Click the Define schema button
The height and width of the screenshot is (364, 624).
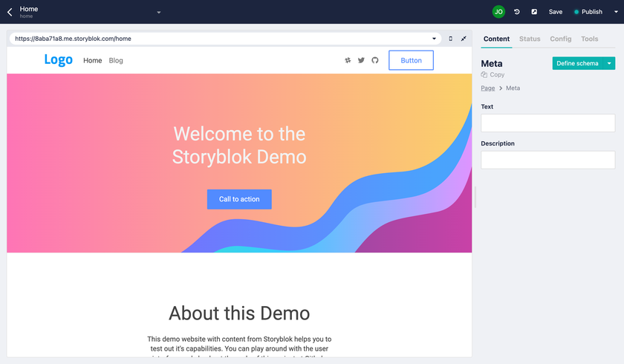577,63
